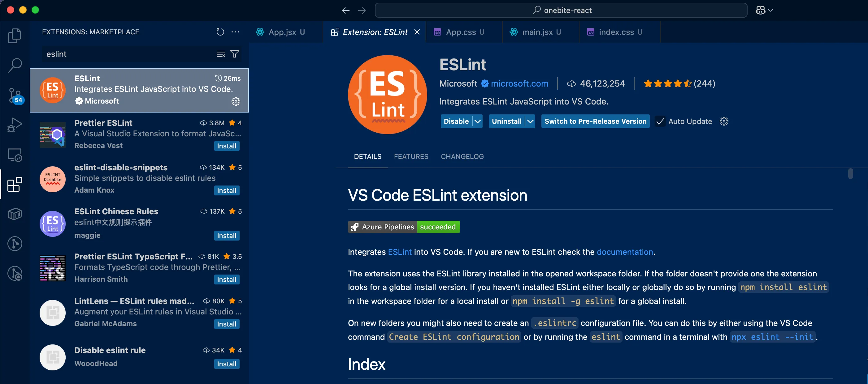Open the extensions filter options
This screenshot has height=384, width=868.
[x=235, y=54]
